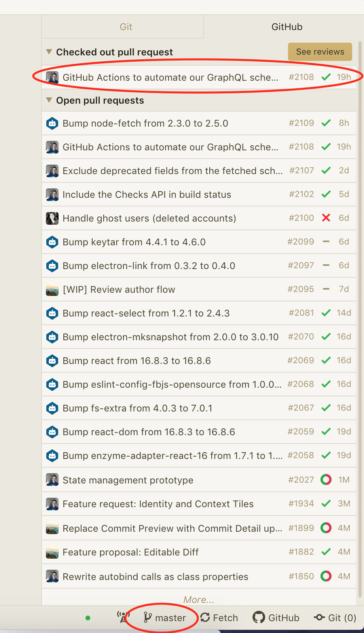The width and height of the screenshot is (364, 633).
Task: Click PR number #2107
Action: (301, 171)
